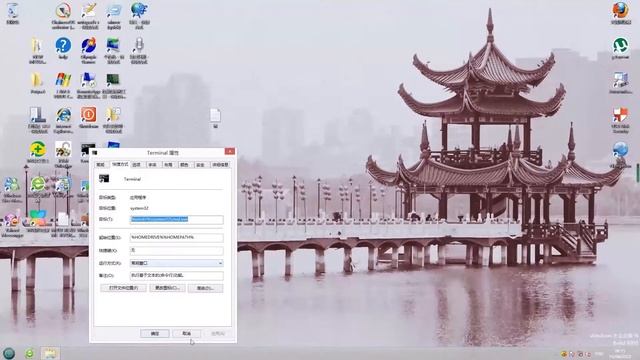Select the orange square icon with white circle
Image resolution: width=640 pixels, height=360 pixels.
click(89, 114)
